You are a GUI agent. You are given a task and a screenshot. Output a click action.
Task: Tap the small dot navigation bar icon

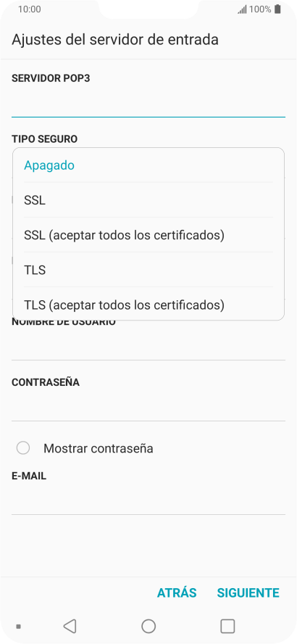(18, 627)
